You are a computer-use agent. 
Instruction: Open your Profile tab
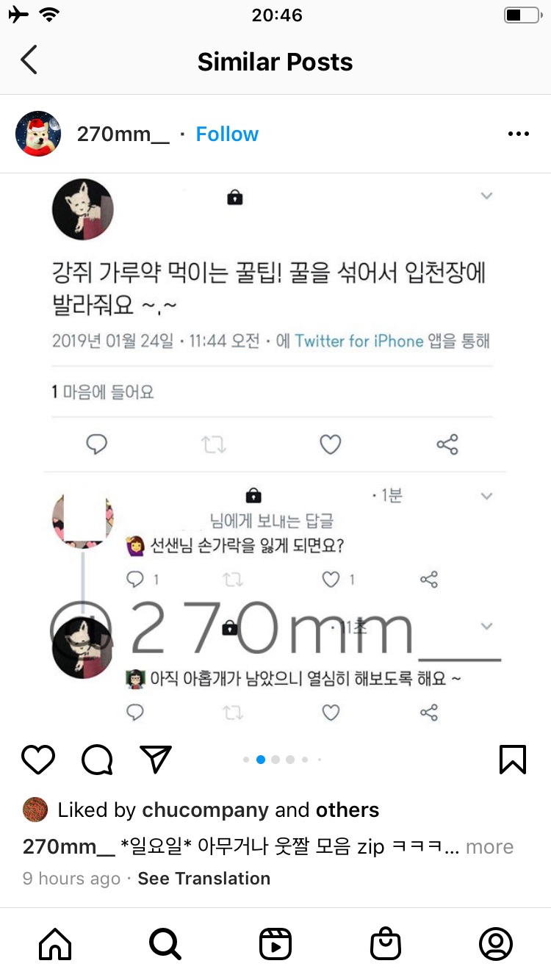point(496,944)
